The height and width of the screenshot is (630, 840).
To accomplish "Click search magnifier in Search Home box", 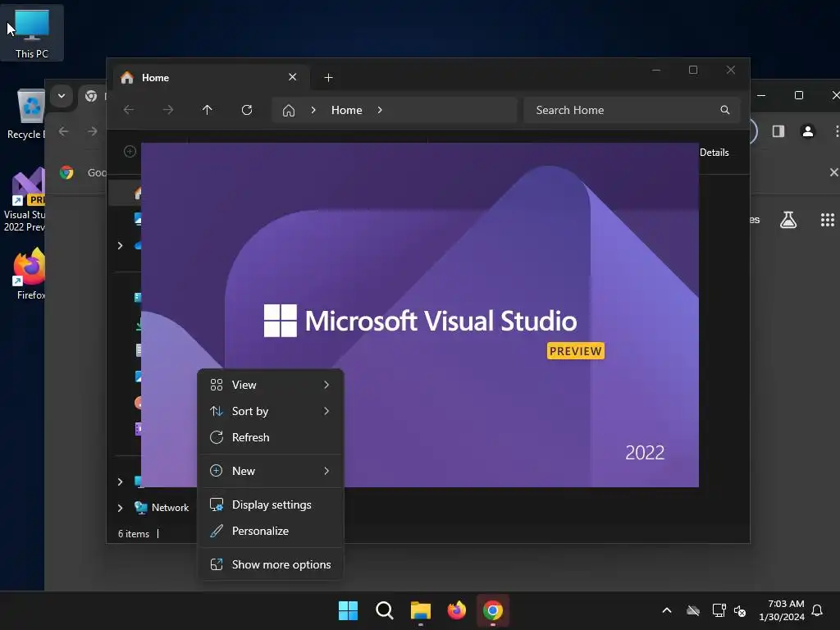I will (x=725, y=110).
